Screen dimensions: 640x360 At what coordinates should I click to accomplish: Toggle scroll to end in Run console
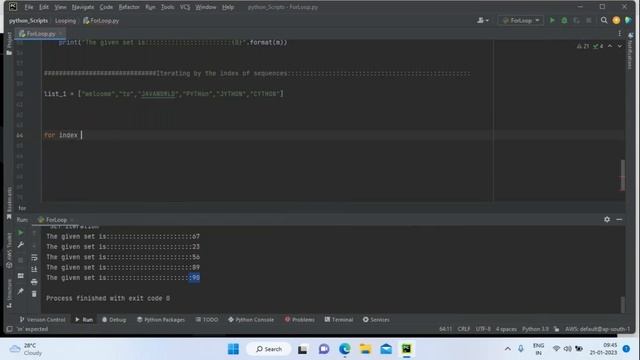pyautogui.click(x=34, y=269)
